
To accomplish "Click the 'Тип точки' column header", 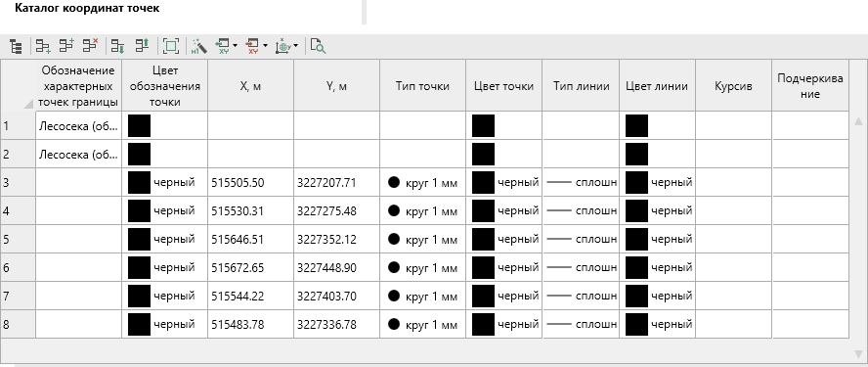I will (x=423, y=86).
